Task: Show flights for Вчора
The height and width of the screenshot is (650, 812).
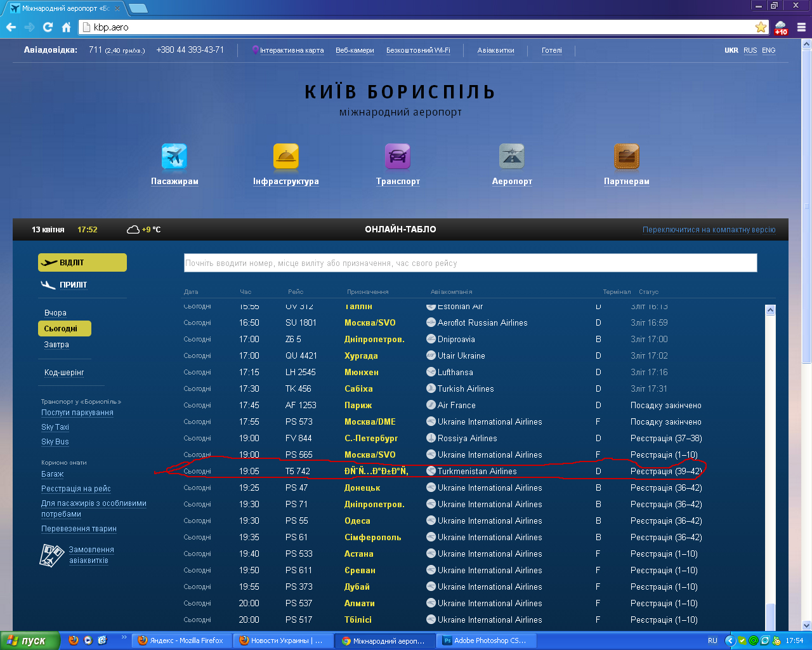Action: tap(55, 313)
